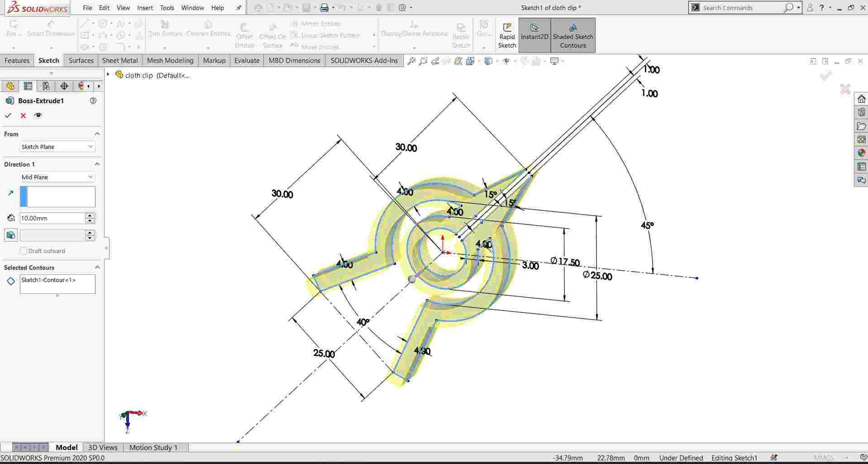This screenshot has width=868, height=464.
Task: Switch to the Motion Study 1 tab
Action: coord(153,447)
